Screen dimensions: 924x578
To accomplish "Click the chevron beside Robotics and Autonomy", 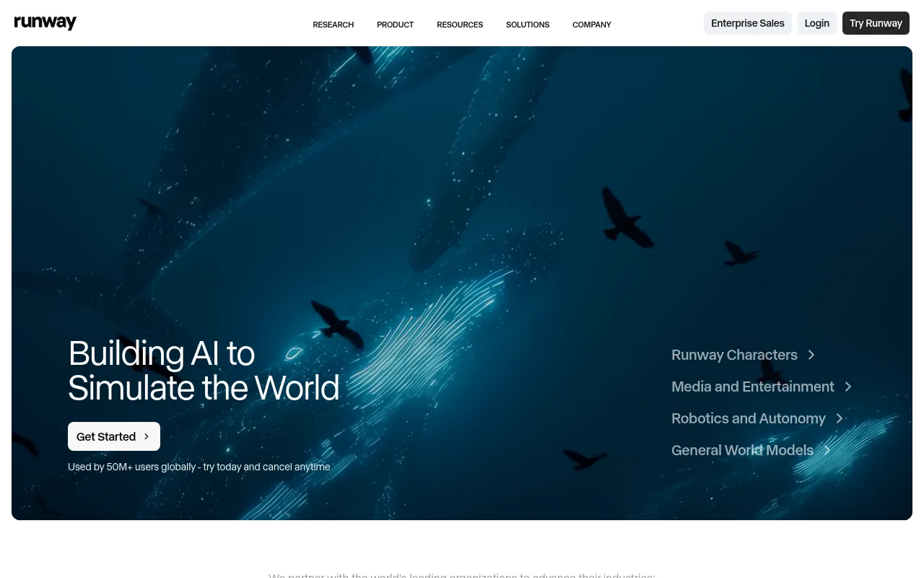I will [x=840, y=418].
